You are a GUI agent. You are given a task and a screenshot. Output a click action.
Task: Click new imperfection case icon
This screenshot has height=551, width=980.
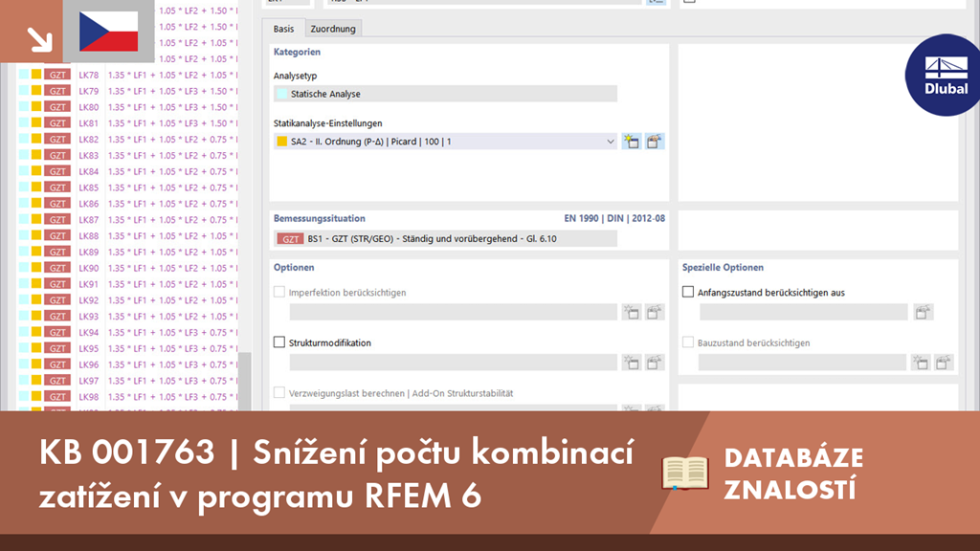pos(632,312)
